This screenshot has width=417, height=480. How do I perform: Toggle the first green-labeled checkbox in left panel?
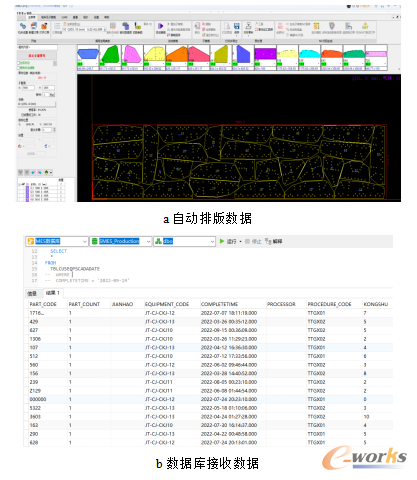pos(19,63)
